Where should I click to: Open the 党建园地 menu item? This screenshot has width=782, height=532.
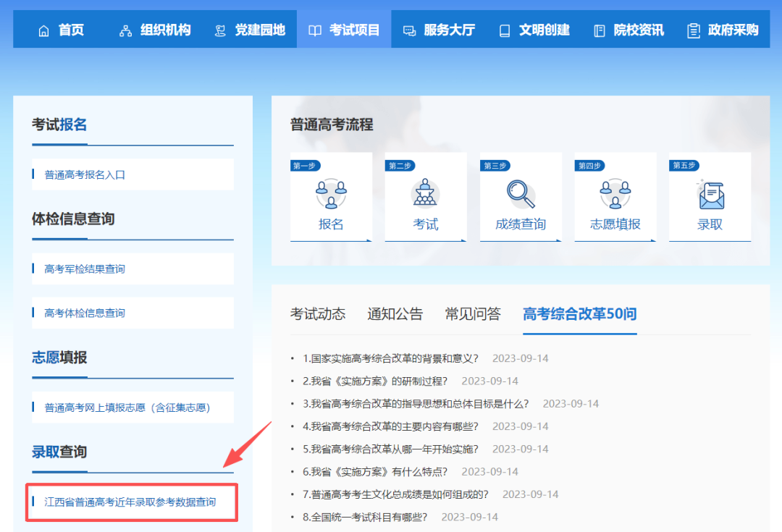pos(260,30)
